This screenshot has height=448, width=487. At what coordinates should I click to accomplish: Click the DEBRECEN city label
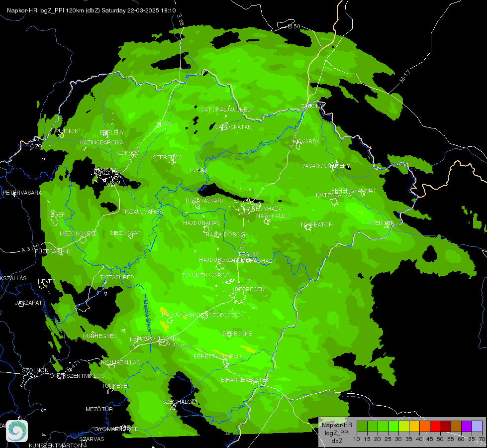pos(250,289)
